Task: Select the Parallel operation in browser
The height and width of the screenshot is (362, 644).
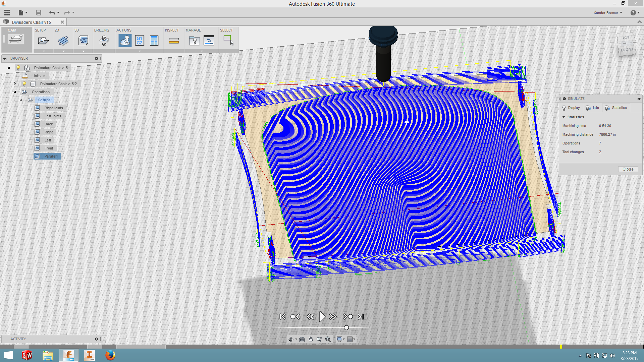Action: point(50,156)
